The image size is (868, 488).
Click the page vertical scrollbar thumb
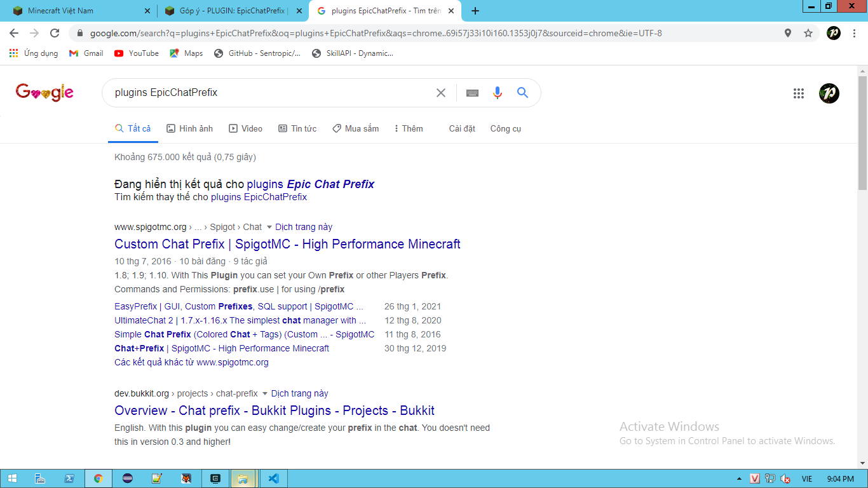[x=862, y=133]
